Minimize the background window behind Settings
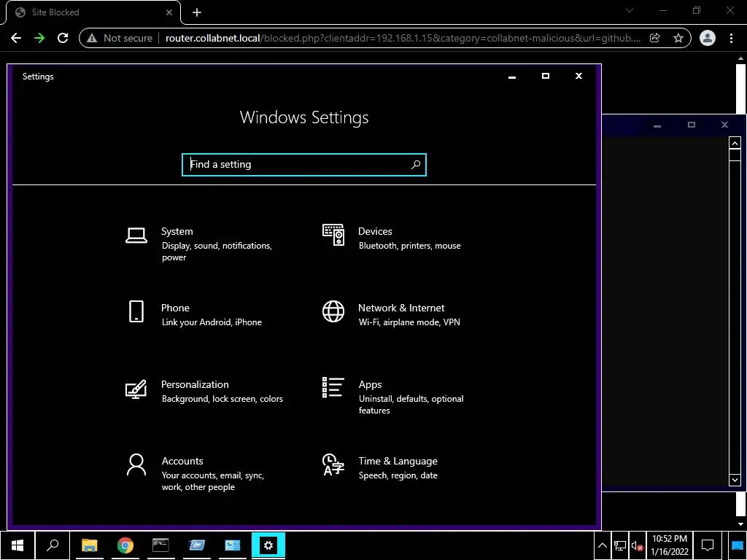Screen dimensions: 747x560 pos(657,125)
